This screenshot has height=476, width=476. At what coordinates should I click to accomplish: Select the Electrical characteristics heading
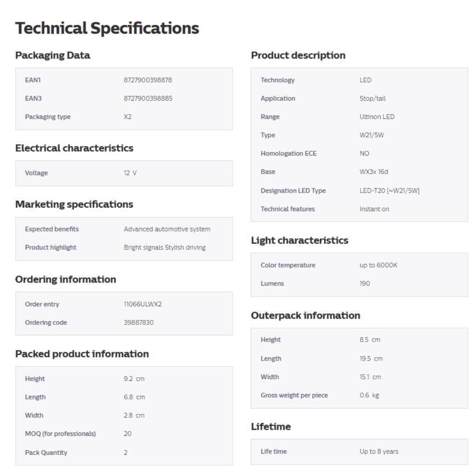point(74,148)
